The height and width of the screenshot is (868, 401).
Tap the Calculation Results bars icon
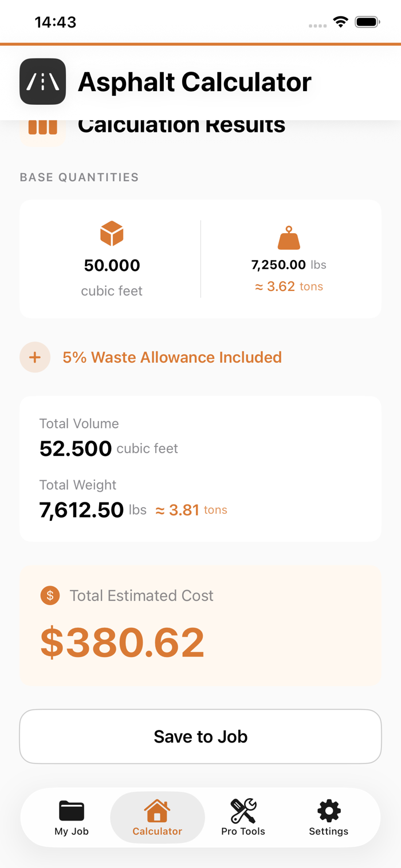[42, 127]
